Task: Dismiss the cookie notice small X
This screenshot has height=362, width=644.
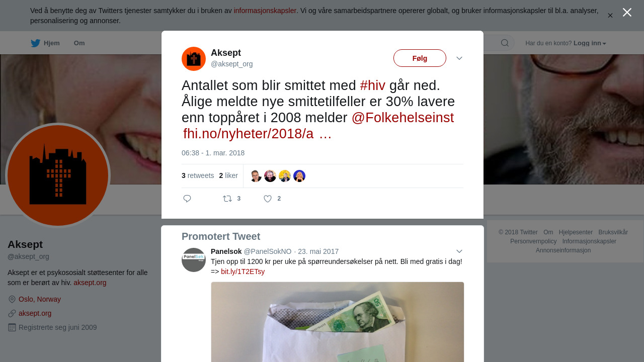Action: [610, 16]
